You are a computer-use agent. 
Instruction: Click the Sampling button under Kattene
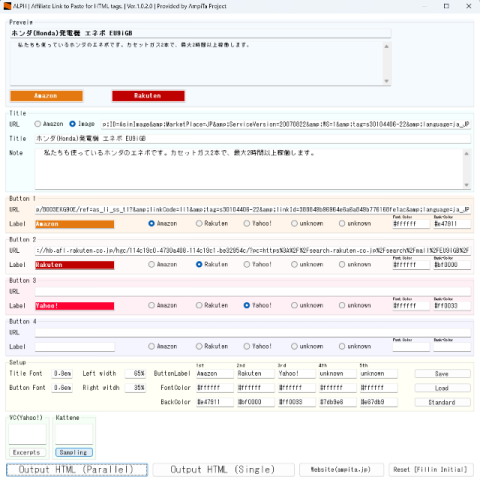coord(74,452)
